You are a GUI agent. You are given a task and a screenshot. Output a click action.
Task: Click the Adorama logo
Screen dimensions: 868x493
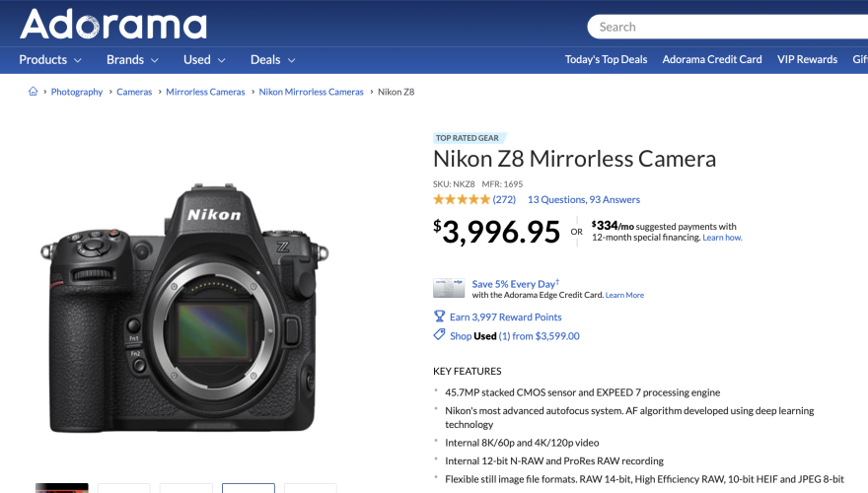[113, 24]
